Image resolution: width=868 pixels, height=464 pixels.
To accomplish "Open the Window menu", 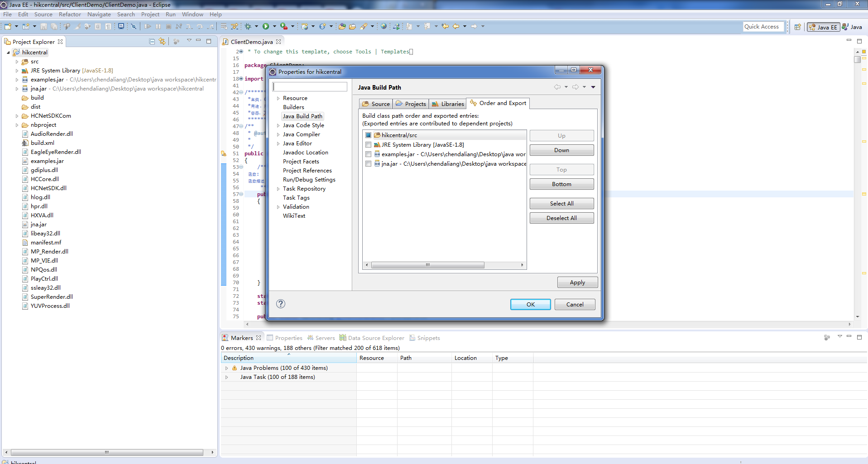I will click(192, 14).
